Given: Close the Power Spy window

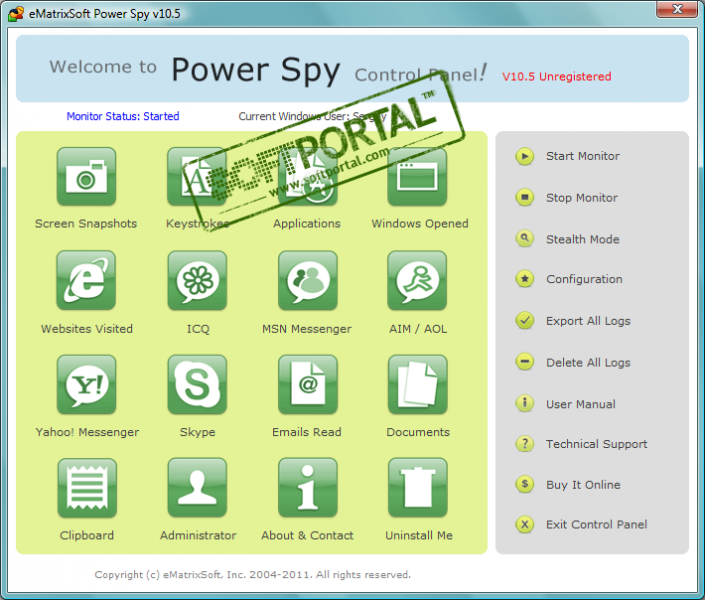Looking at the screenshot, I should (678, 9).
